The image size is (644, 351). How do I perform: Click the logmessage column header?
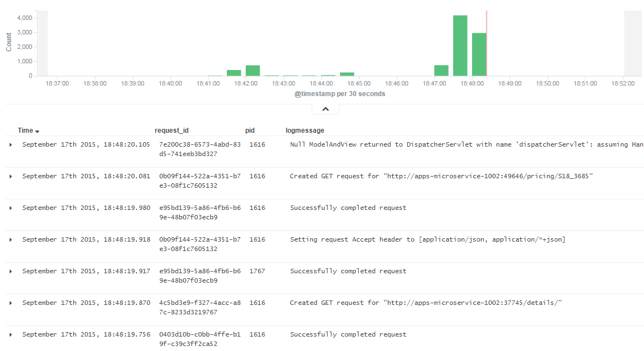pos(305,131)
